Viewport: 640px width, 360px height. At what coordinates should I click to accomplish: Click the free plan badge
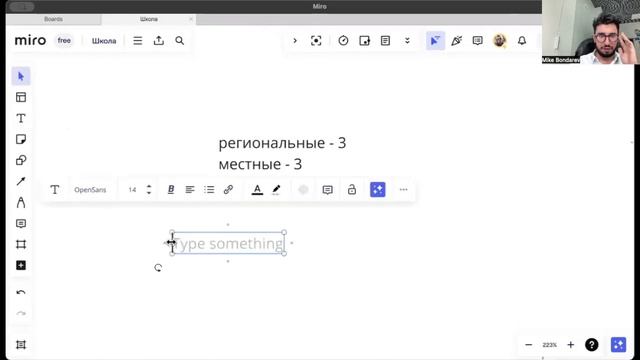[64, 40]
